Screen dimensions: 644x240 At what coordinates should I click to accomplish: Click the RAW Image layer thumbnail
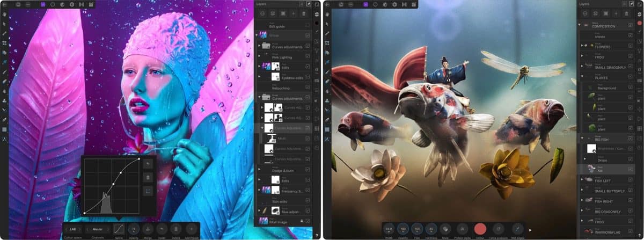264,221
